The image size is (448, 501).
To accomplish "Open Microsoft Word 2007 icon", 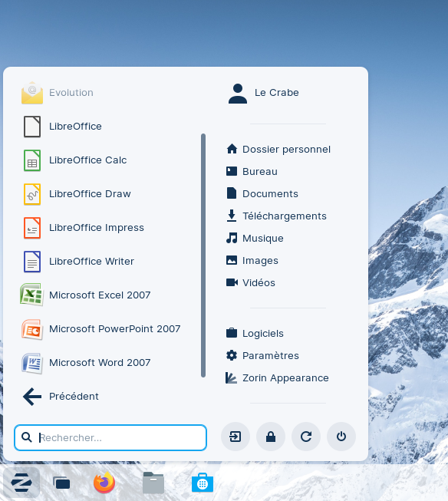I will tap(31, 363).
